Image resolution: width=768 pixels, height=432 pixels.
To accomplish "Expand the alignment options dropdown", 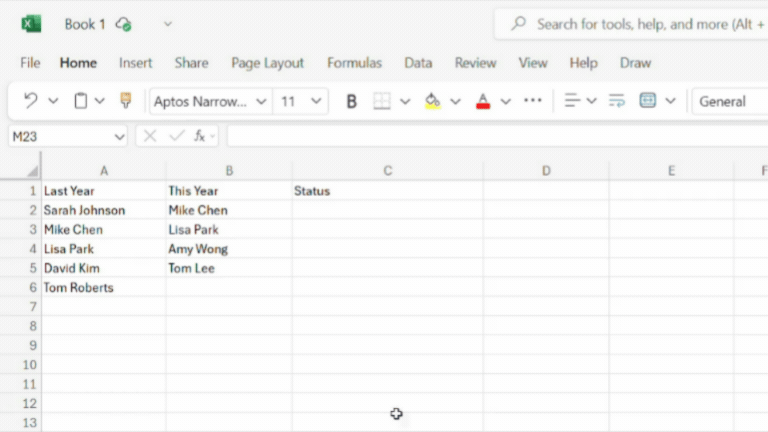I will point(591,101).
